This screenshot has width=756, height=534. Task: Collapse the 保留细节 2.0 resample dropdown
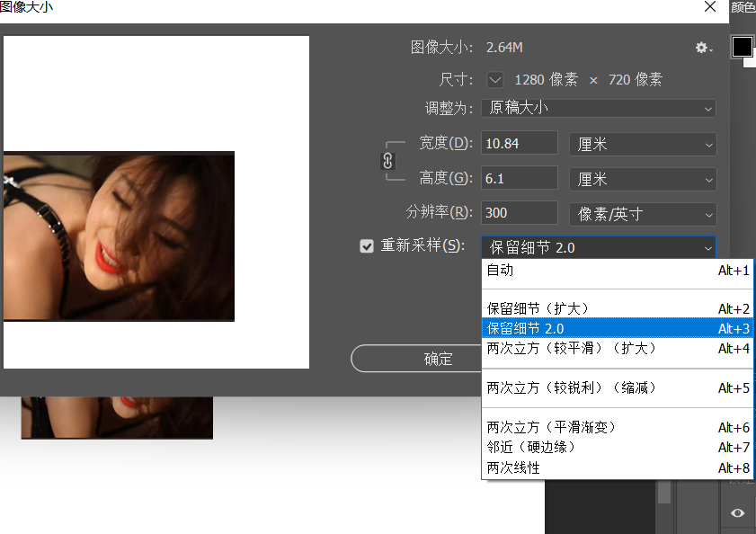pyautogui.click(x=599, y=247)
